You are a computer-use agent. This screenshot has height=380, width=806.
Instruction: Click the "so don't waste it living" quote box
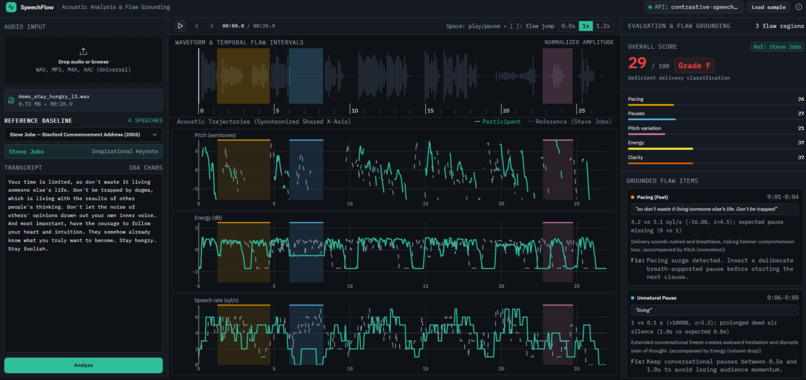[x=715, y=209]
